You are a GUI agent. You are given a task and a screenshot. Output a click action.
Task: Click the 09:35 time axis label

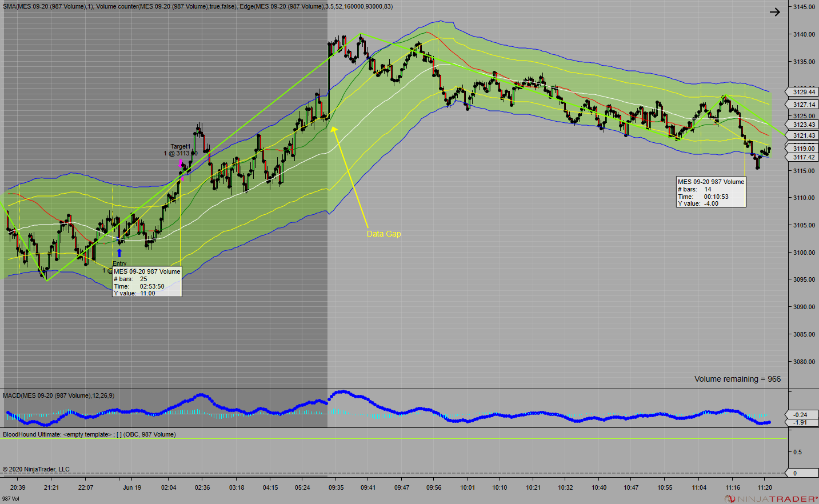(336, 487)
